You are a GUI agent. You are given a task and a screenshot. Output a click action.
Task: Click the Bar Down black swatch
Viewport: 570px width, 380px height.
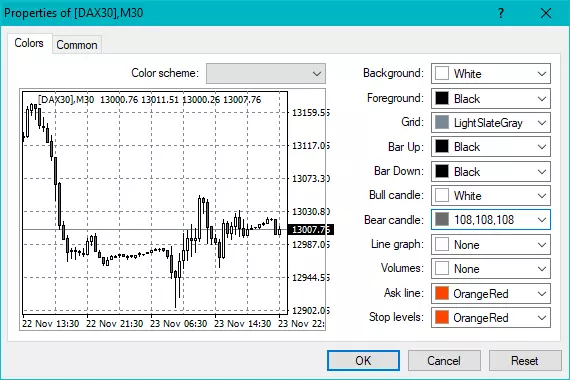click(442, 171)
